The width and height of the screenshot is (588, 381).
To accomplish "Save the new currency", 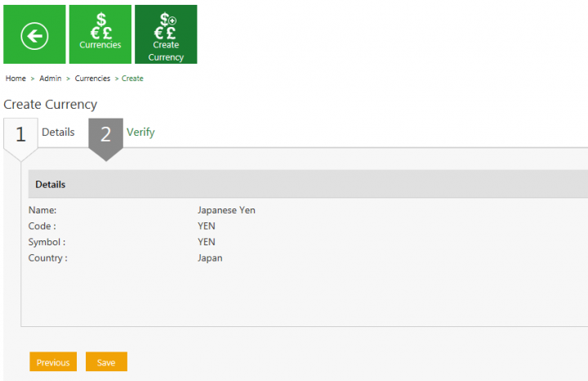I will coord(106,362).
